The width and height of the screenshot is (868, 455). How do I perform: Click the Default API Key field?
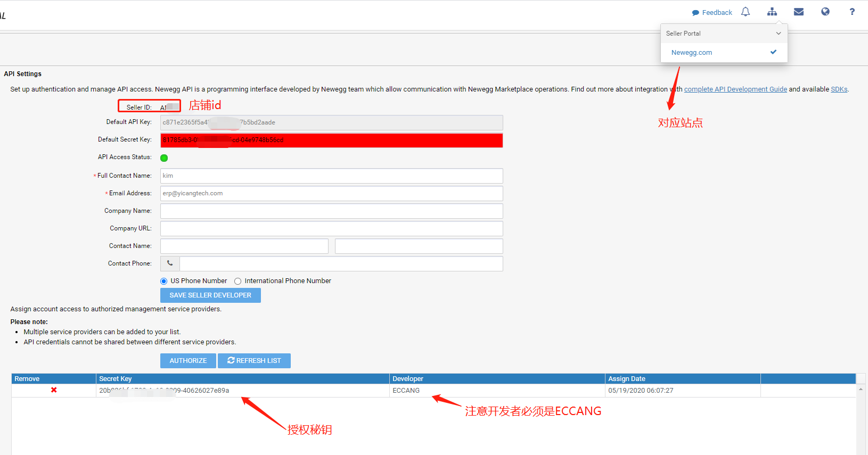[x=331, y=122]
